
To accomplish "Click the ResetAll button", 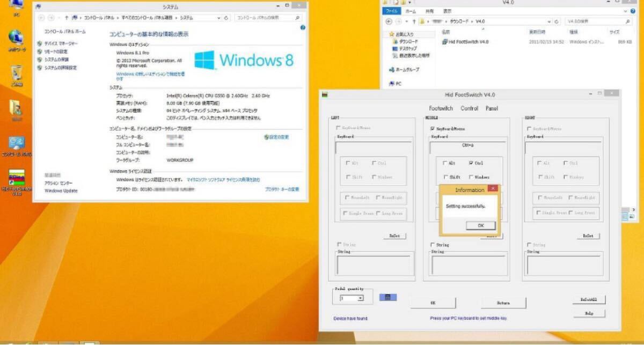I will 589,299.
